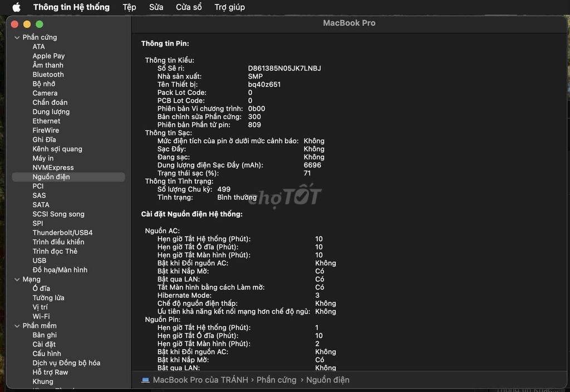This screenshot has height=392, width=570.
Task: Select Tường lửa in the sidebar
Action: click(x=48, y=298)
